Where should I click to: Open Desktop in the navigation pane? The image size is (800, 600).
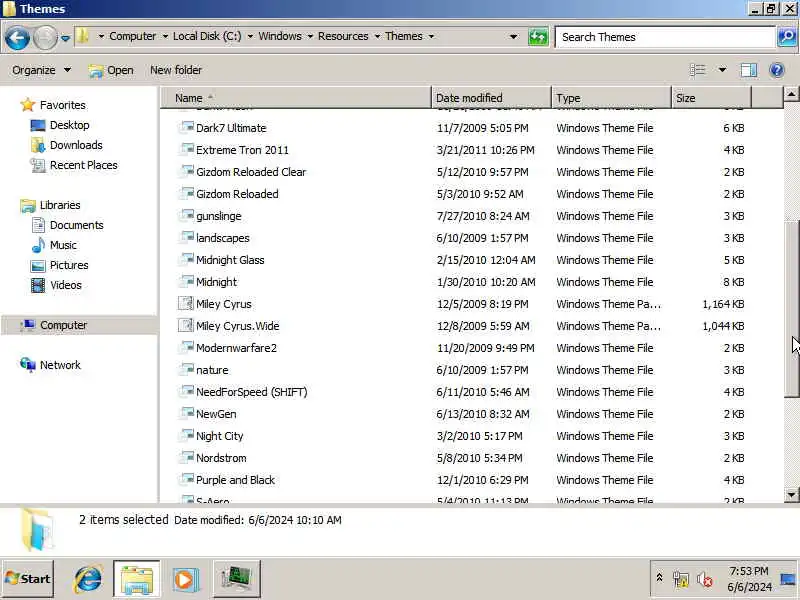point(69,125)
